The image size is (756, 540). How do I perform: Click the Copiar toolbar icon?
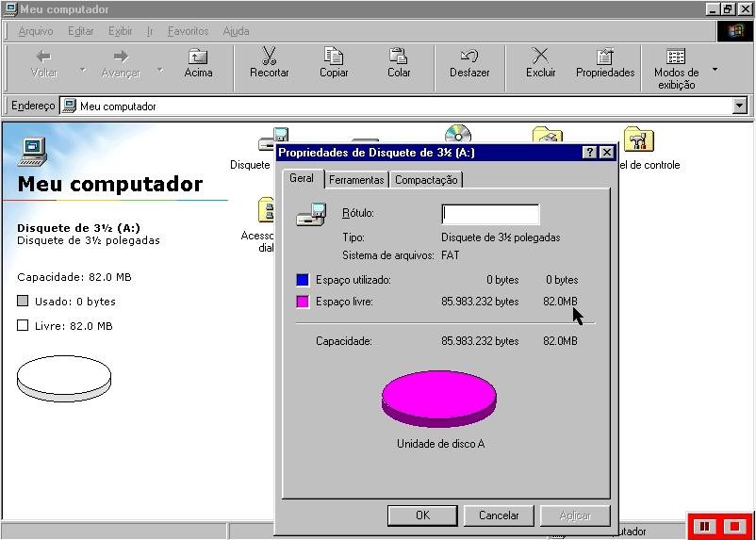334,56
